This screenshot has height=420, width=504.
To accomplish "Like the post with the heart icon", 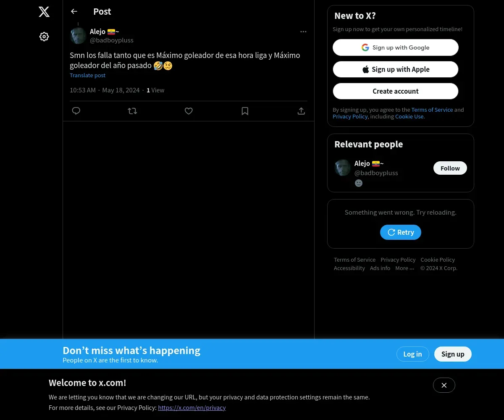I will click(189, 111).
